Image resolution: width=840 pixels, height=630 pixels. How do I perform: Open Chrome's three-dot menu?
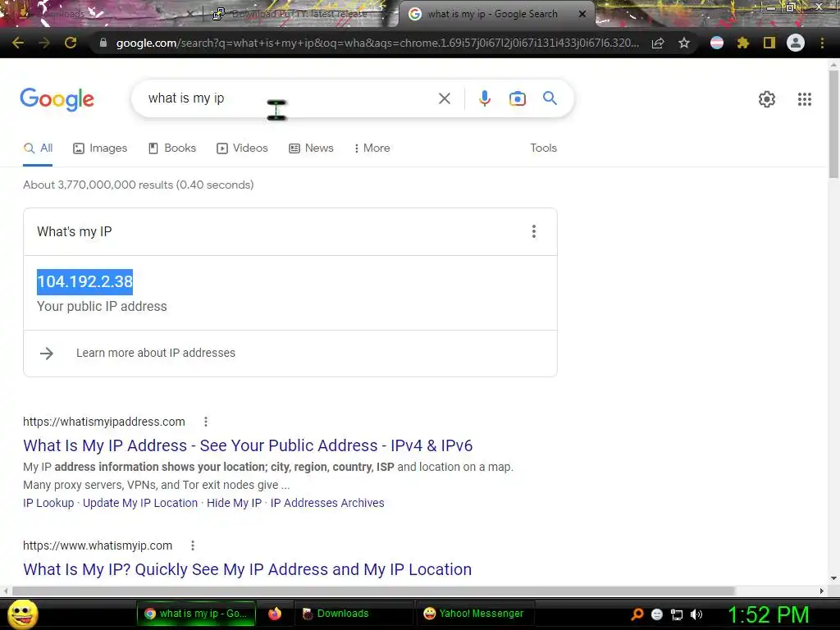click(x=822, y=43)
